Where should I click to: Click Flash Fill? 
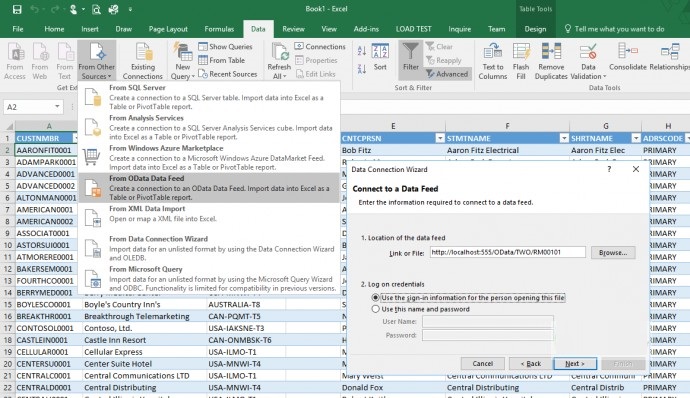tap(521, 61)
